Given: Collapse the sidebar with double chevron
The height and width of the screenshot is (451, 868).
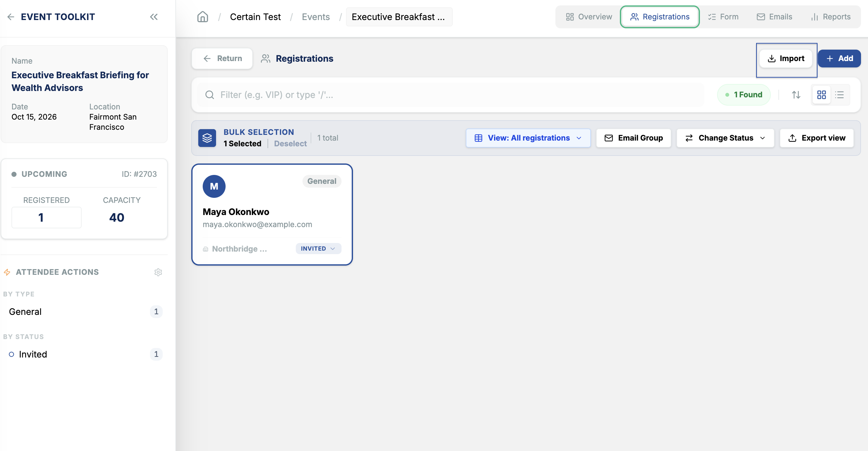Looking at the screenshot, I should [154, 17].
